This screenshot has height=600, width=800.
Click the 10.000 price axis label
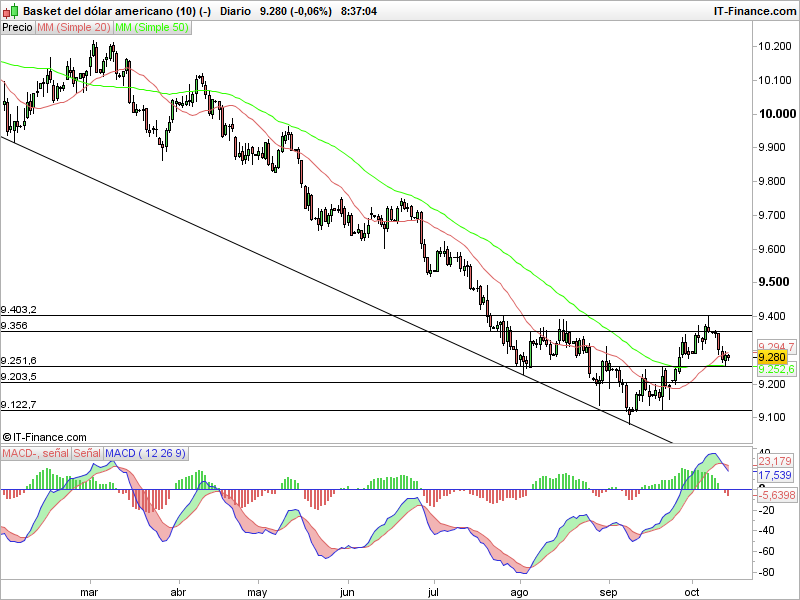(777, 113)
